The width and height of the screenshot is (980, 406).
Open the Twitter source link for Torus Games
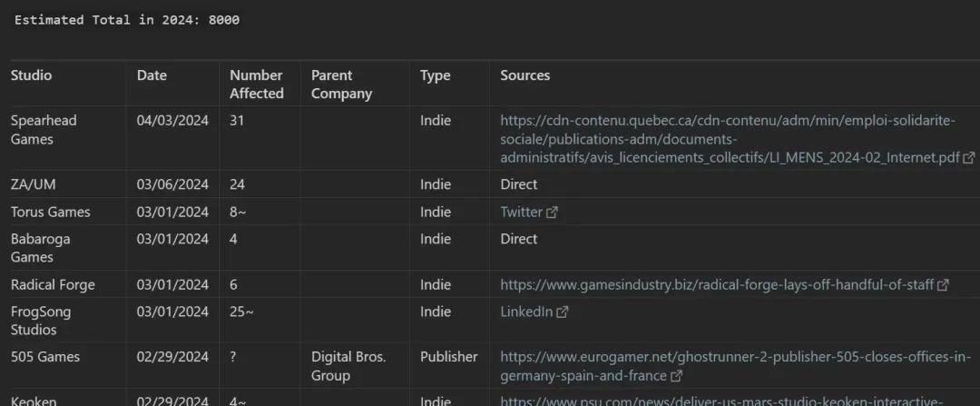point(521,212)
